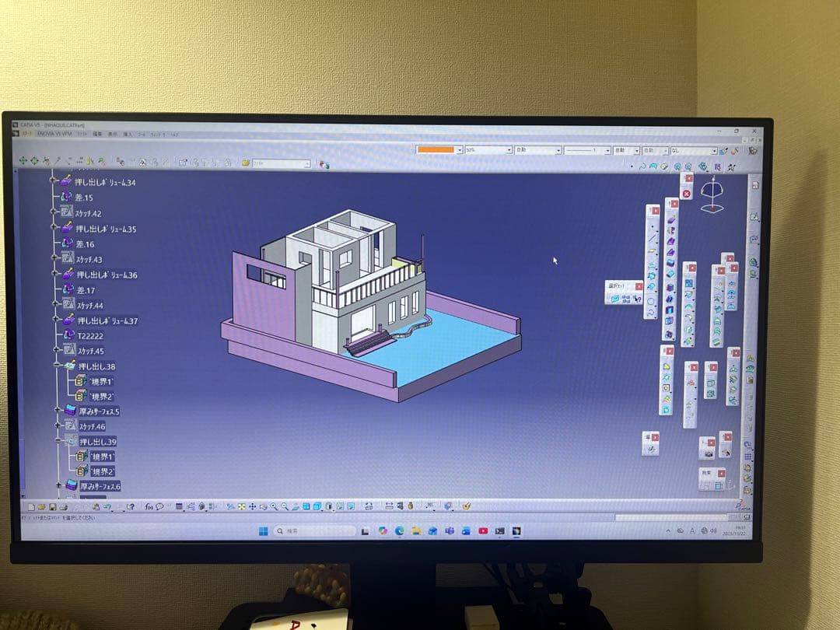Select the Zoom In tool
The image size is (840, 630).
[273, 506]
